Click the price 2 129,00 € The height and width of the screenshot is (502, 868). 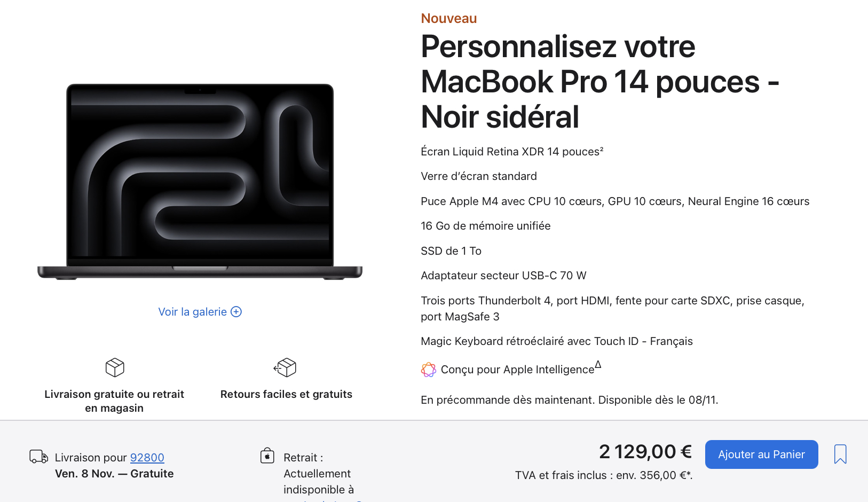tap(645, 452)
